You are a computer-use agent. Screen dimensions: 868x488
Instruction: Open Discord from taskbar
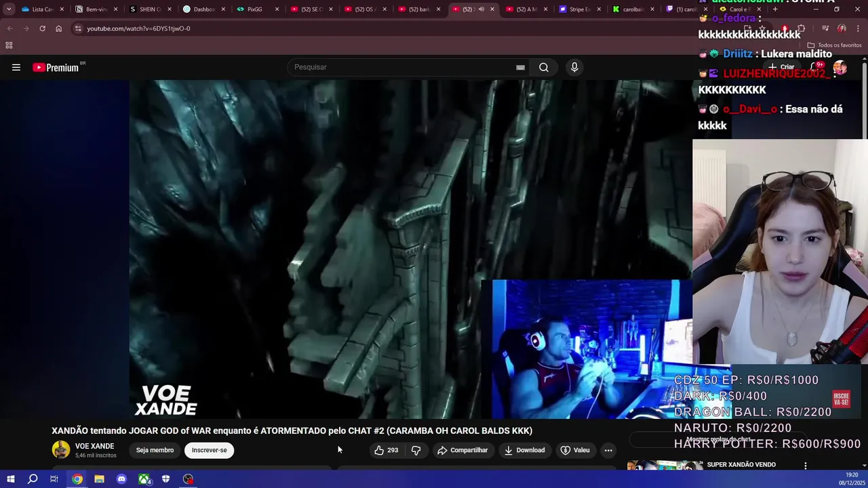[x=121, y=479]
